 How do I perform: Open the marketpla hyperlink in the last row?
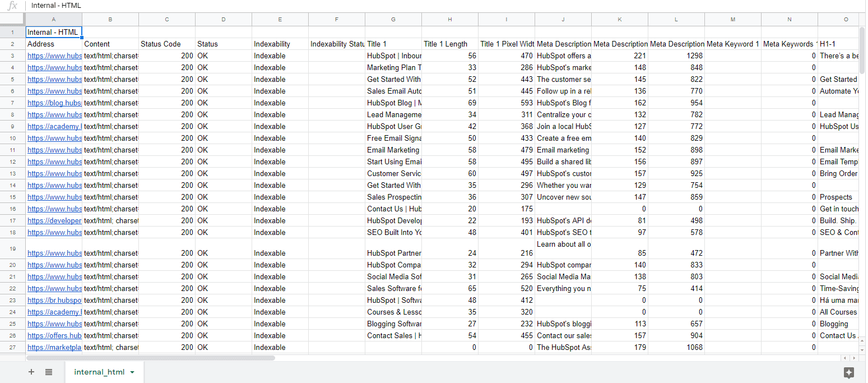[54, 347]
